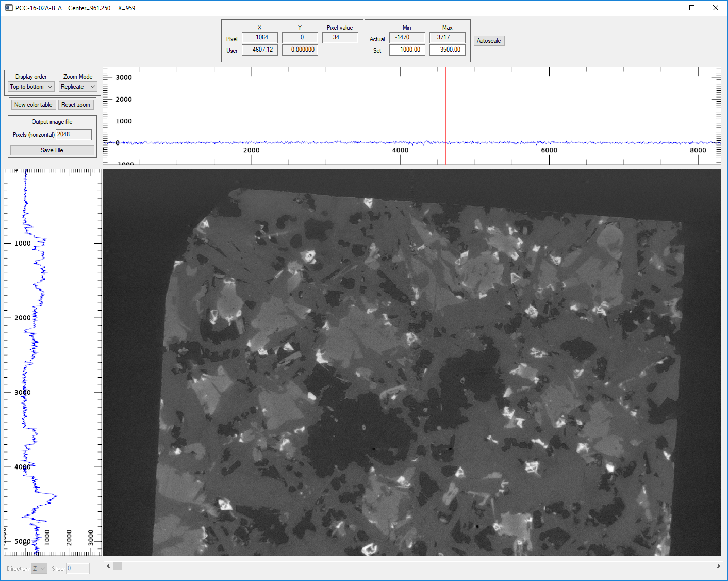Image resolution: width=728 pixels, height=581 pixels.
Task: Click the red vertical marker in profile plot
Action: pyautogui.click(x=445, y=116)
